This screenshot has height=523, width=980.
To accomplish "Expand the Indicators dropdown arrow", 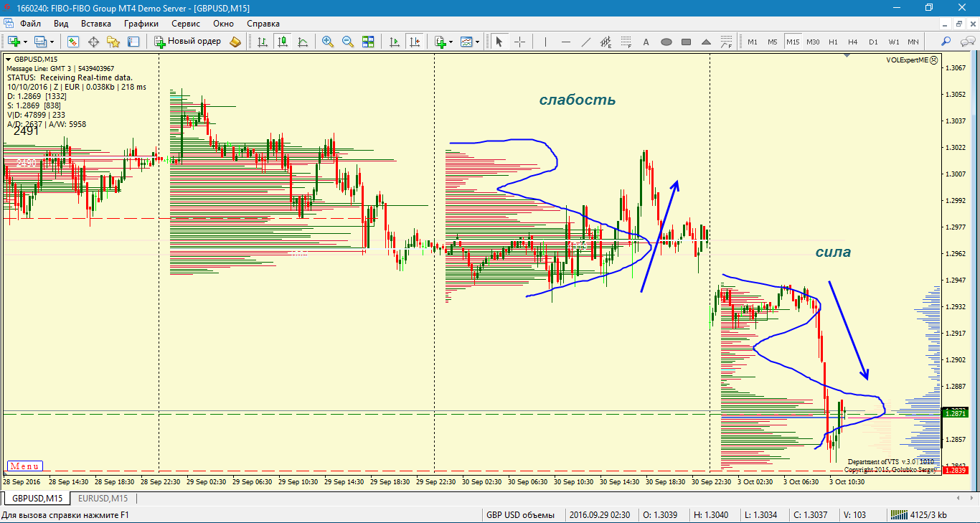I will [x=451, y=42].
